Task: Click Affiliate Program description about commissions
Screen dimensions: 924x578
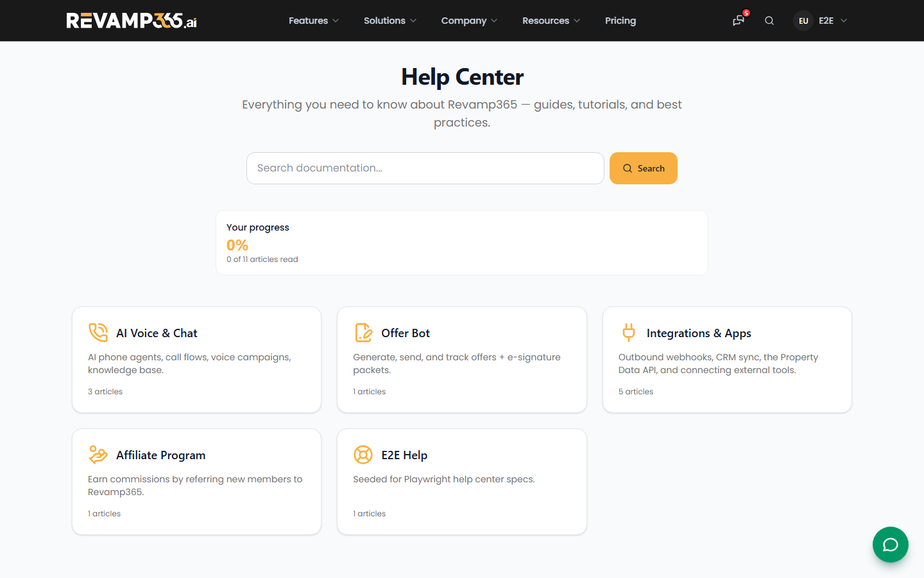Action: pyautogui.click(x=195, y=486)
